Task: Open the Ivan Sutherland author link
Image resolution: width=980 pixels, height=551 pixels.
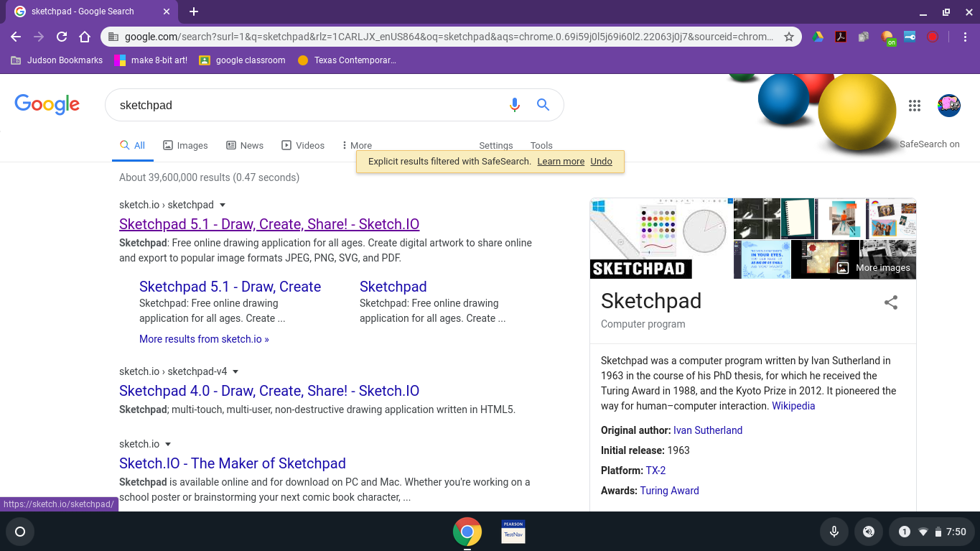Action: [x=708, y=430]
